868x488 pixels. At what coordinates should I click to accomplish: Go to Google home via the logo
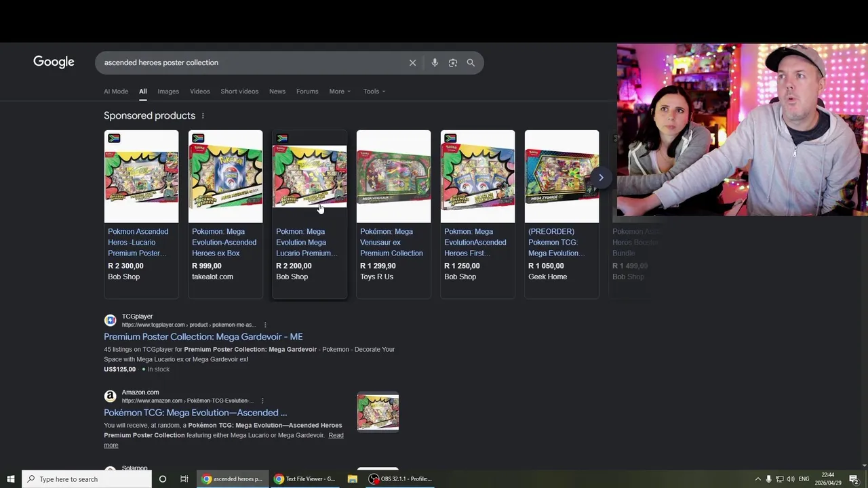pyautogui.click(x=54, y=62)
